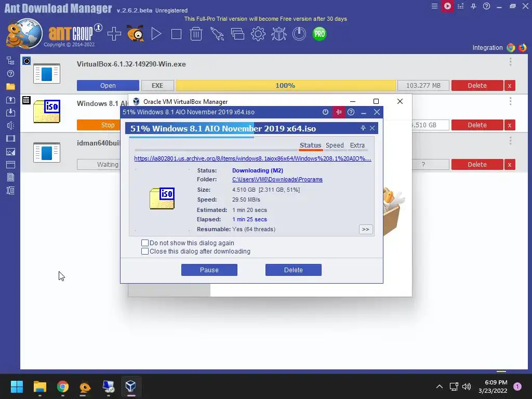Toggle the red pin in download dialog title
The height and width of the screenshot is (399, 532).
tap(339, 112)
